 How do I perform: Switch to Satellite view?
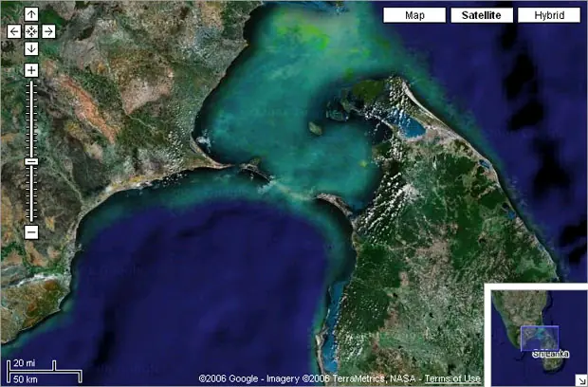482,15
